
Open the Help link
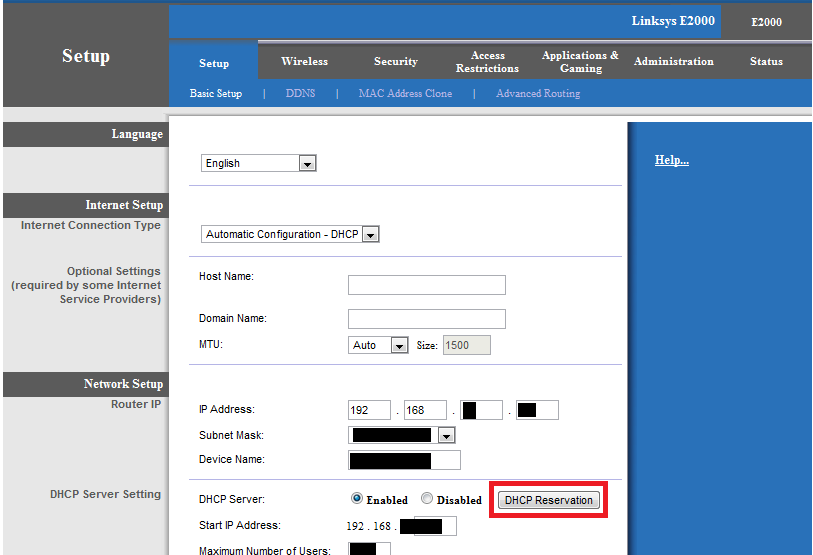671,160
